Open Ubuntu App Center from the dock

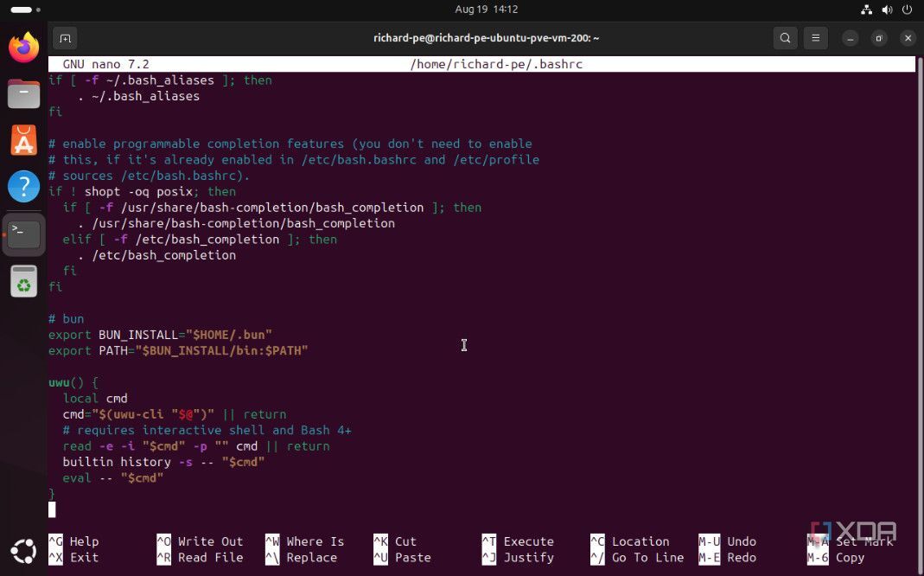(23, 140)
